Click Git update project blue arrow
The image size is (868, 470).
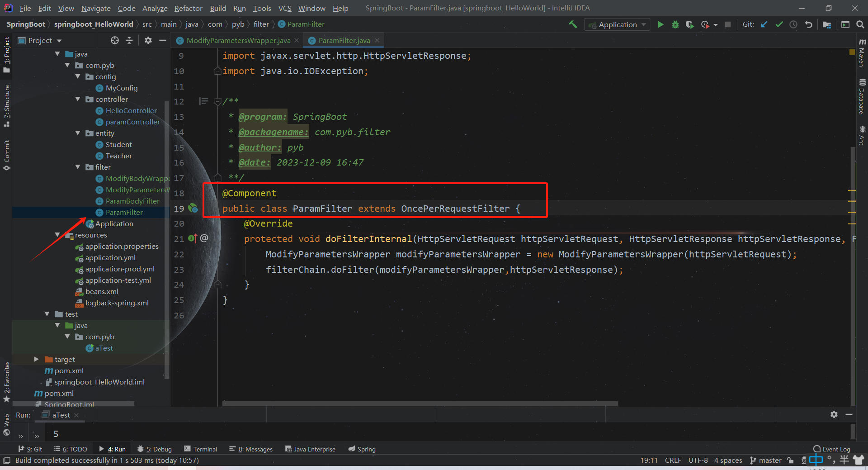click(x=764, y=24)
